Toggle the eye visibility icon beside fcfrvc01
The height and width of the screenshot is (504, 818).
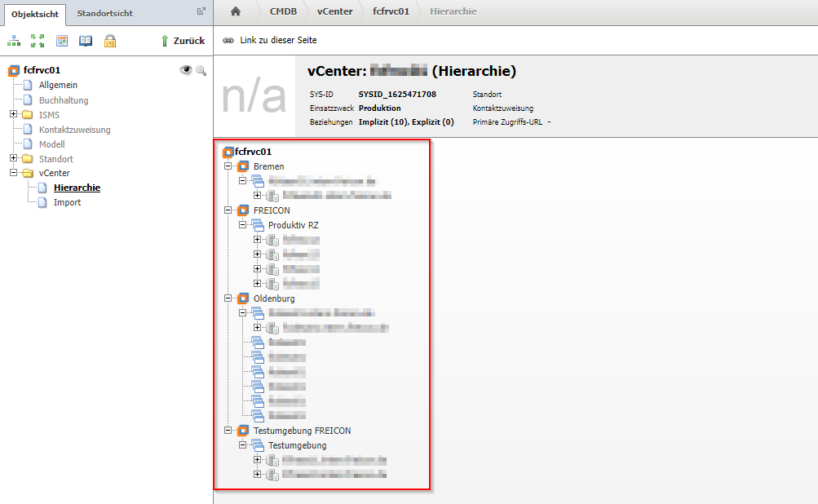coord(186,71)
